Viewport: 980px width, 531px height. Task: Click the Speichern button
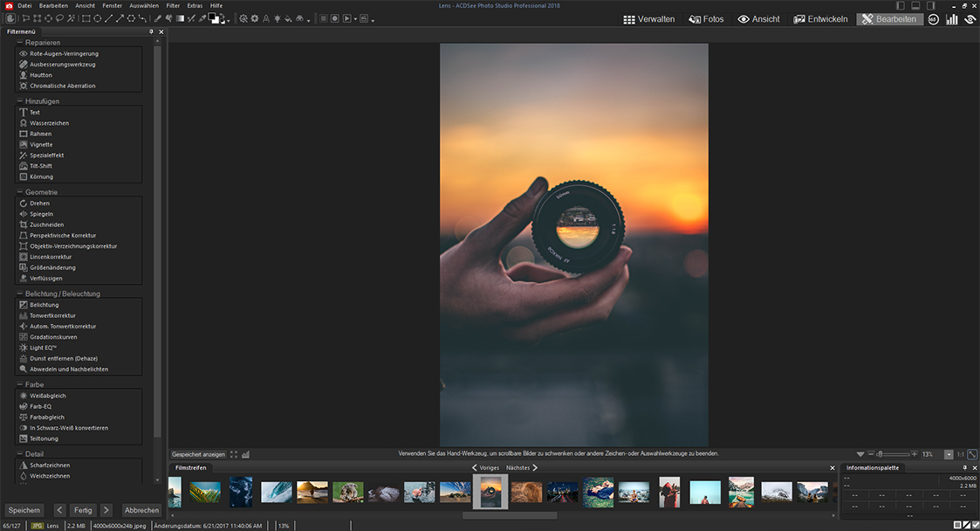24,509
